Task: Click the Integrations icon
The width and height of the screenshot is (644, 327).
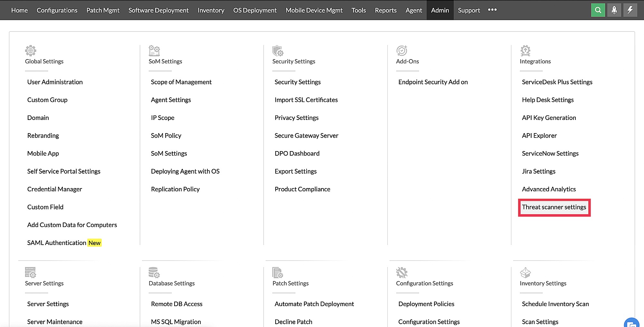Action: tap(525, 50)
